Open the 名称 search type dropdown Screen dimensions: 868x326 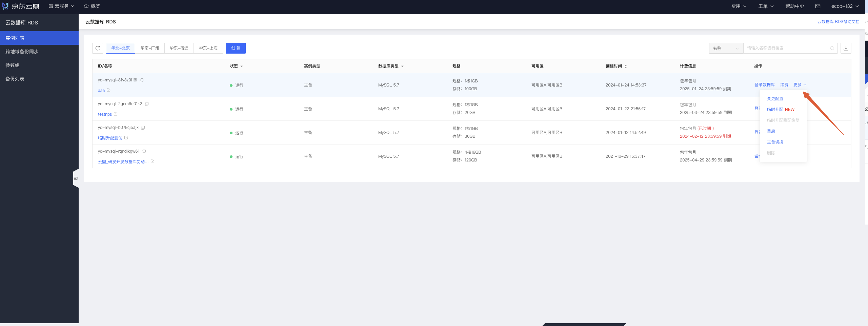(726, 48)
